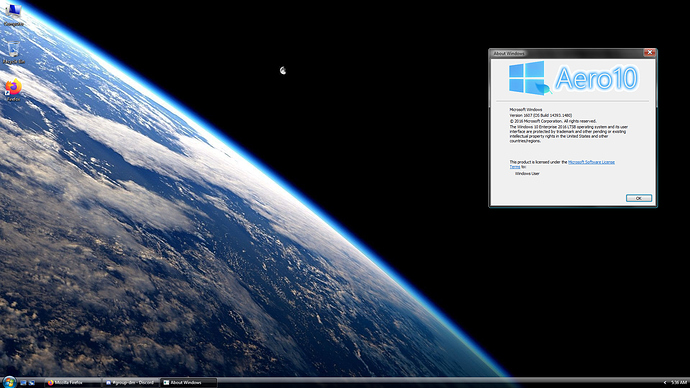Click the Firefox icon in the taskbar

51,383
